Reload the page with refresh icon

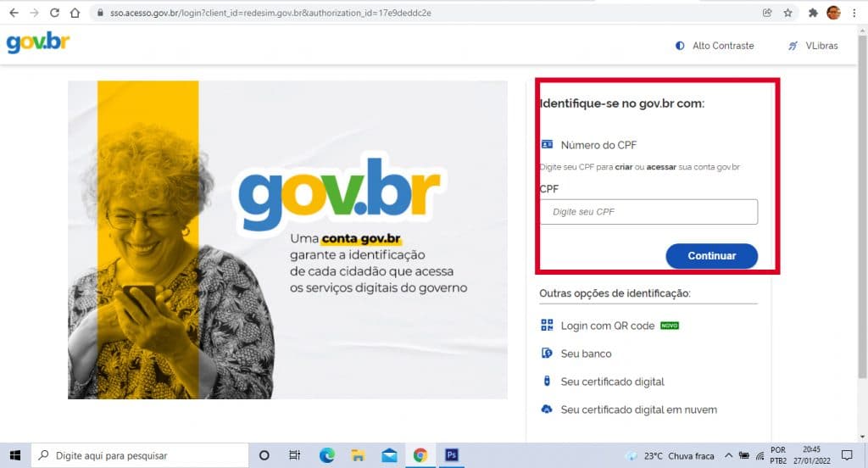54,13
